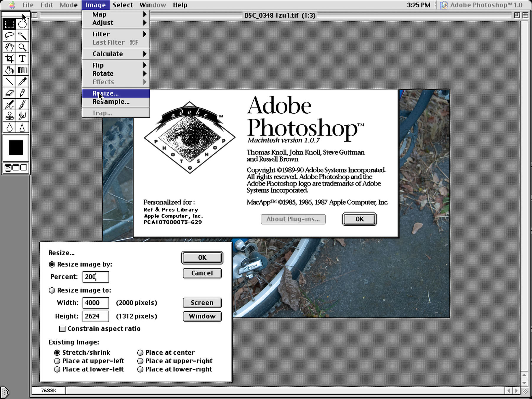Expand the Calculate submenu
The image size is (532, 399).
[x=116, y=54]
